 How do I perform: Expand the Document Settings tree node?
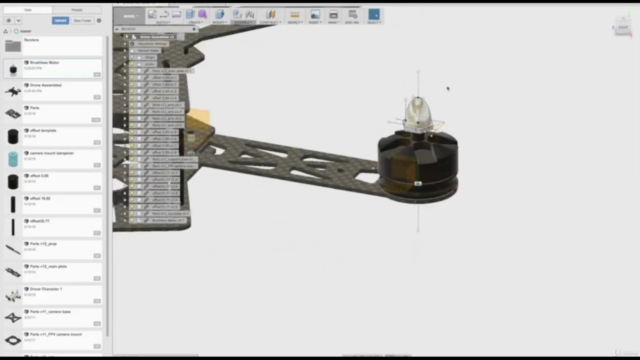tap(125, 44)
